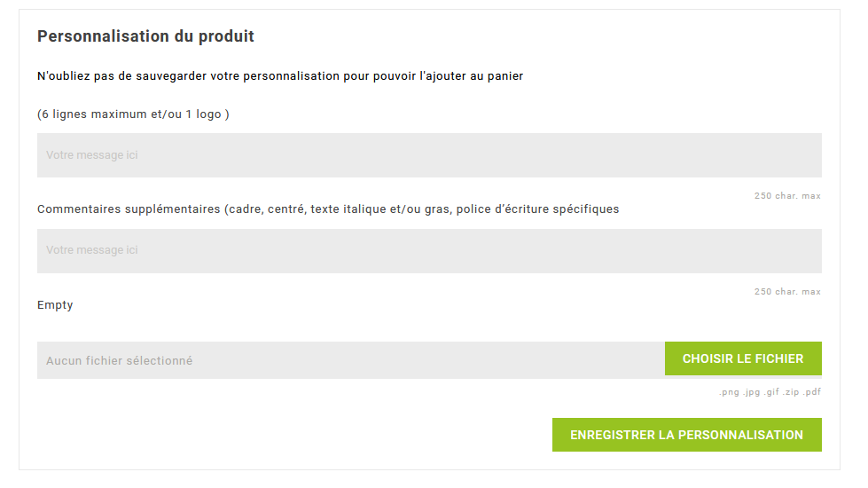This screenshot has height=488, width=868.
Task: Click the "Aucun fichier sélectionné" file field
Action: pos(350,360)
